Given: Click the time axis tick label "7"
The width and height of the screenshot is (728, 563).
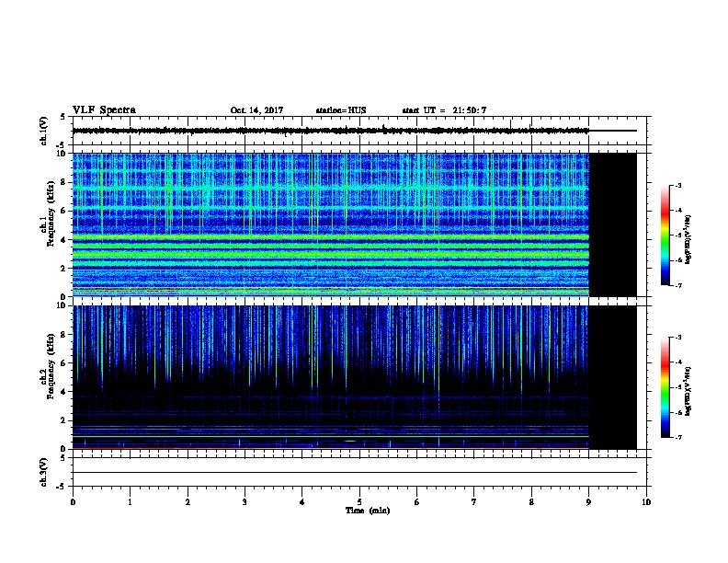Looking at the screenshot, I should tap(474, 502).
